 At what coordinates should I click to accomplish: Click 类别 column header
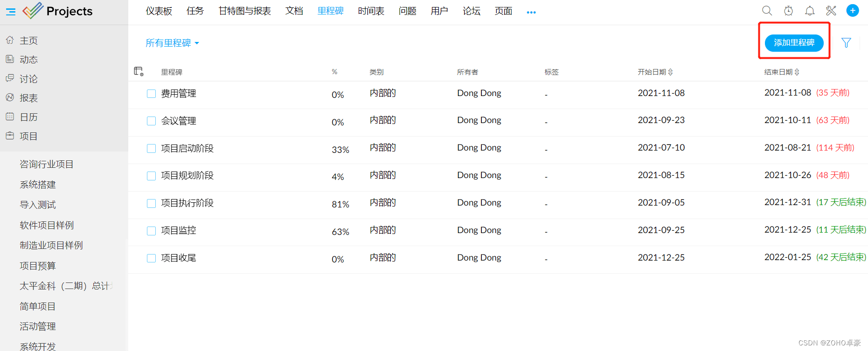[x=376, y=72]
